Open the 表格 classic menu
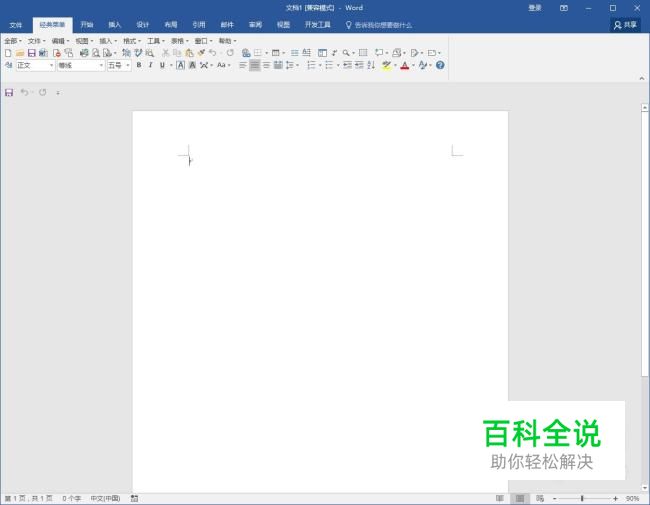Viewport: 650px width, 505px height. click(179, 41)
